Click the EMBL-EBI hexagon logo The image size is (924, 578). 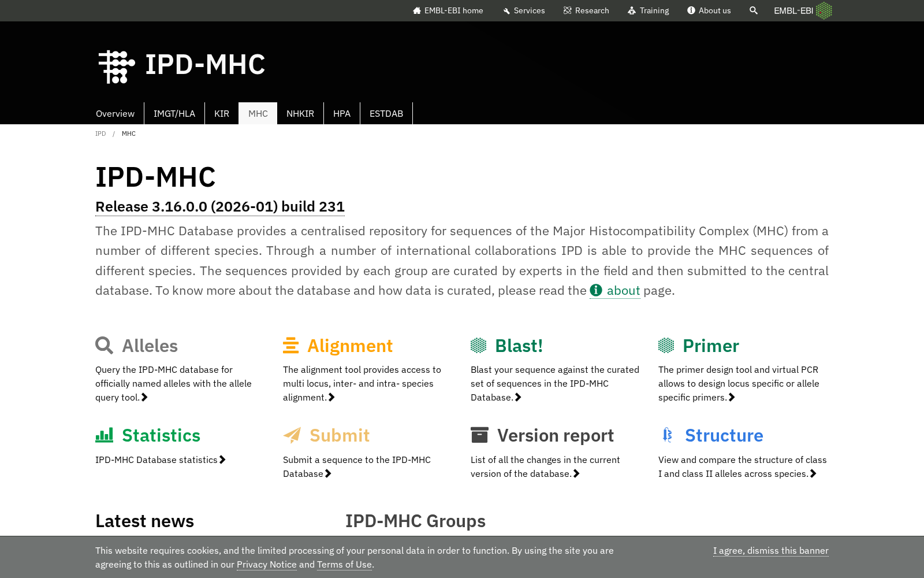coord(824,10)
